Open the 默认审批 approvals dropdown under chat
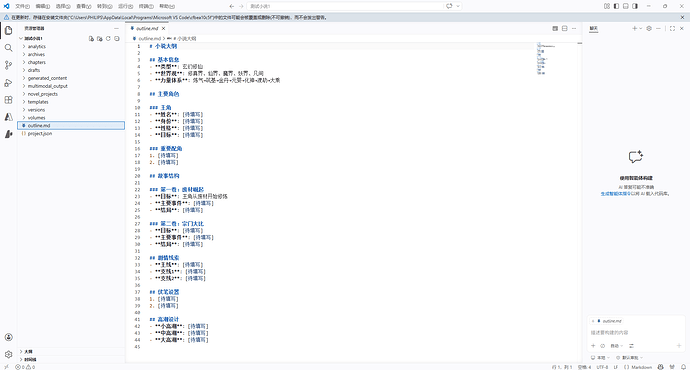This screenshot has height=370, width=690. [629, 358]
